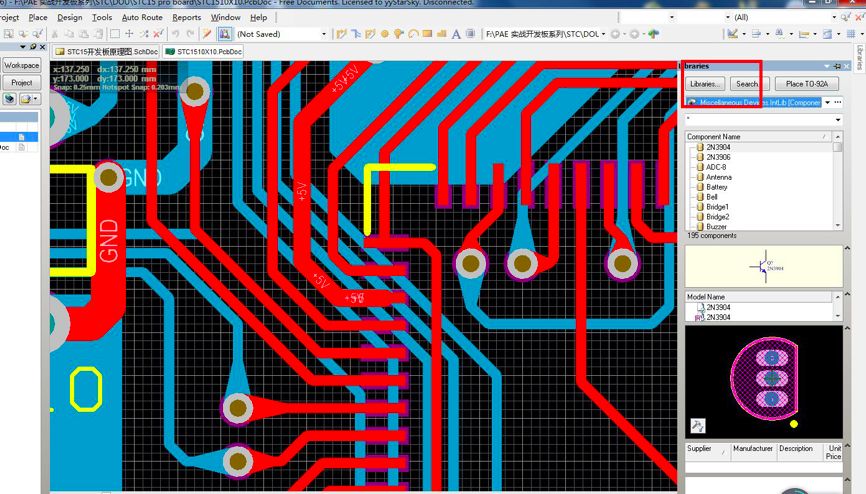Screen dimensions: 866x494
Task: Open the grids icon in toolbar
Action: coord(851,34)
